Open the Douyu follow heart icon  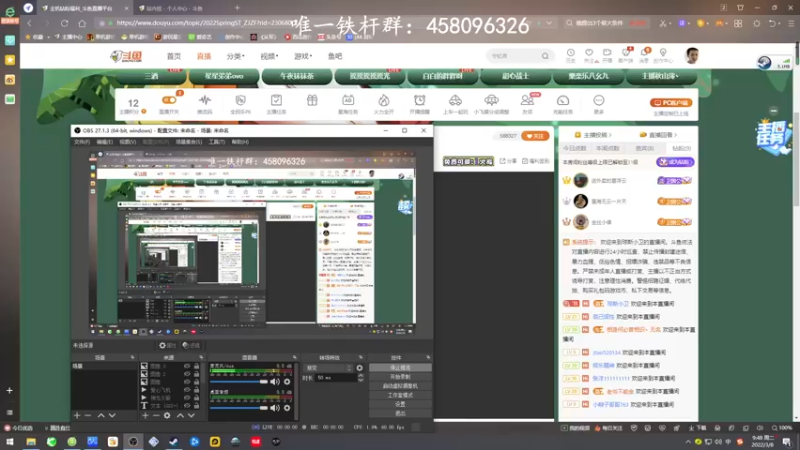tap(589, 53)
